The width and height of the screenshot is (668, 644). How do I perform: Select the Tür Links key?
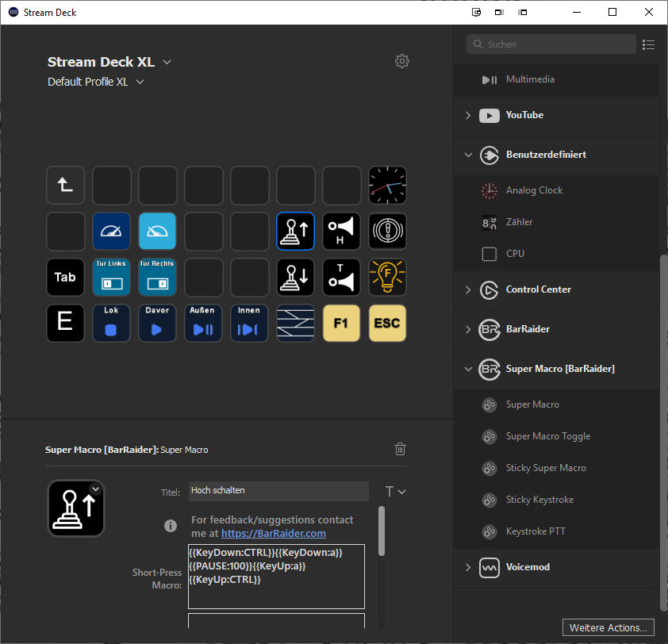tap(111, 278)
